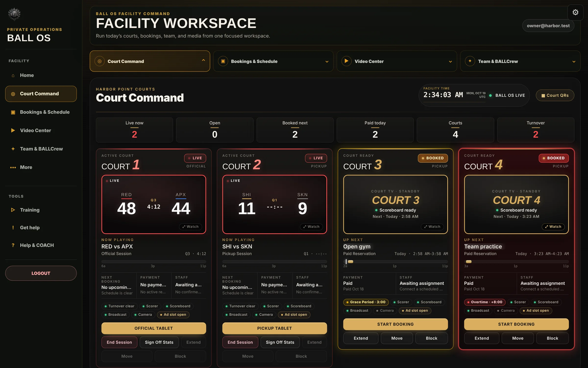Click the BALL OS crest logo
This screenshot has width=588, height=368.
coord(14,14)
